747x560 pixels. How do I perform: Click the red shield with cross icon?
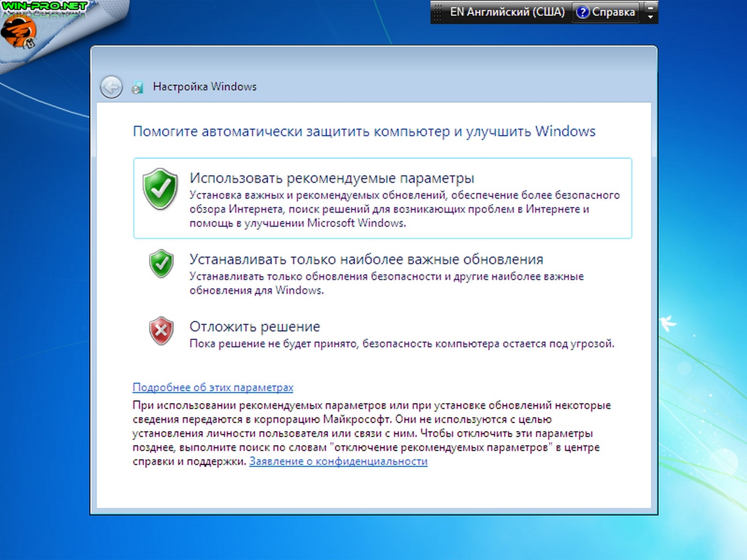click(x=161, y=331)
